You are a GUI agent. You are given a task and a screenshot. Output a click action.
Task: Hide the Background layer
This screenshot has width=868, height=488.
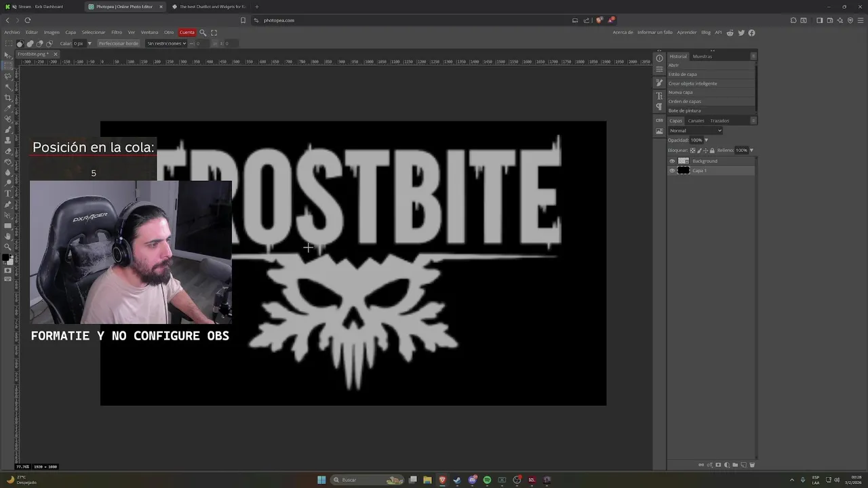click(672, 161)
